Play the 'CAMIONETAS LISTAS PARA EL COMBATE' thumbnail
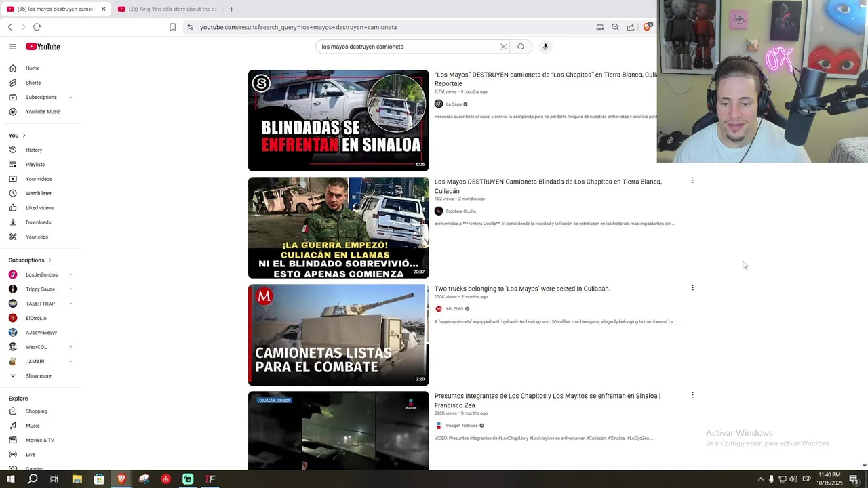This screenshot has width=868, height=488. [338, 335]
